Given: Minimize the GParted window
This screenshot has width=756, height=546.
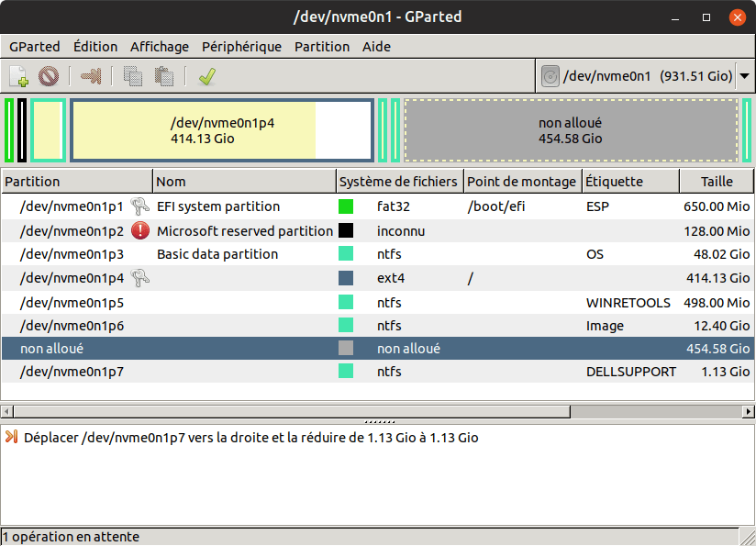Looking at the screenshot, I should click(675, 17).
